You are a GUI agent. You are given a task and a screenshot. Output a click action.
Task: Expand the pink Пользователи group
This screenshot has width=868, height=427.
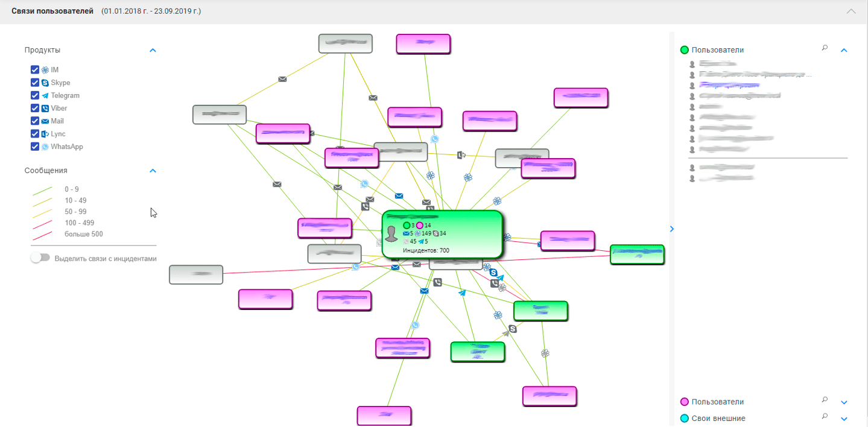pyautogui.click(x=844, y=402)
